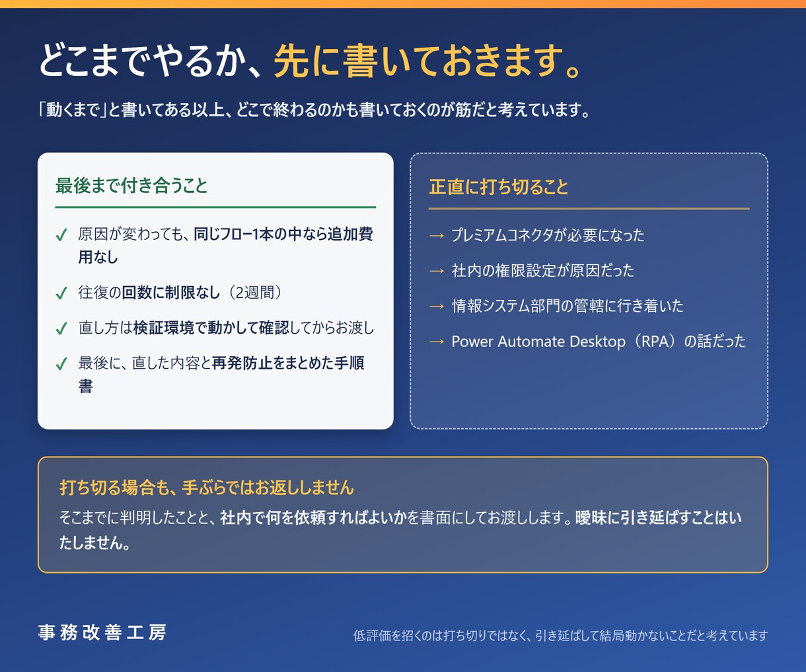
Task: Click the subtitle beginning '「動くまで」と書いてある以上'
Action: tap(314, 110)
